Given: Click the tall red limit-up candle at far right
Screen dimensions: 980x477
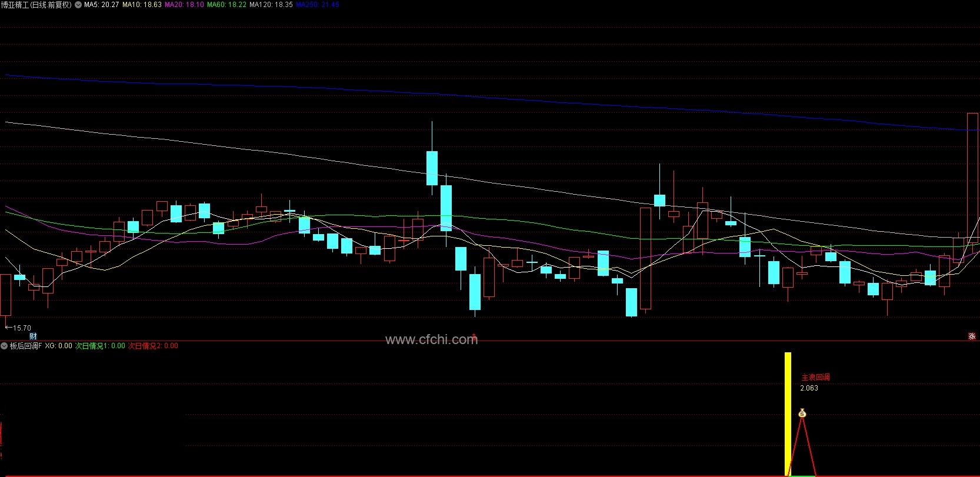Looking at the screenshot, I should pos(972,178).
